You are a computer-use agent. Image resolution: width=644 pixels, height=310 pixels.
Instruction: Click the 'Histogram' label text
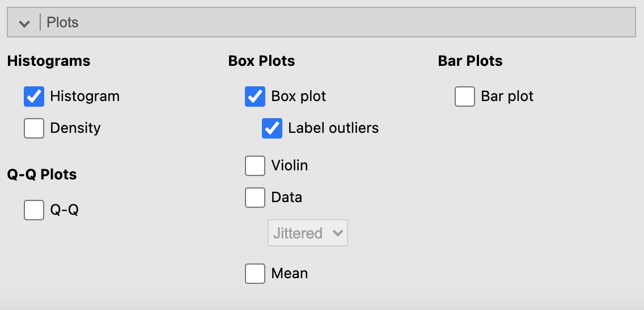(x=84, y=97)
